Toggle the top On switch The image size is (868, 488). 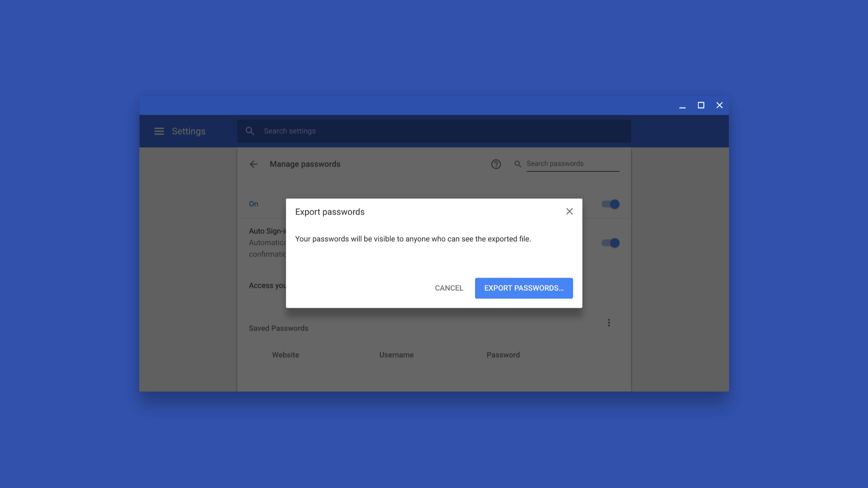click(x=611, y=204)
